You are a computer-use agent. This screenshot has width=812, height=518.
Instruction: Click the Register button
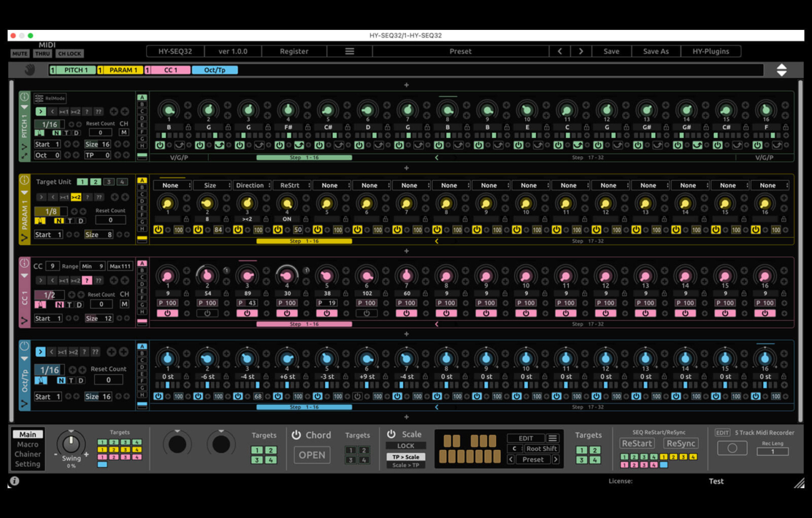point(294,51)
